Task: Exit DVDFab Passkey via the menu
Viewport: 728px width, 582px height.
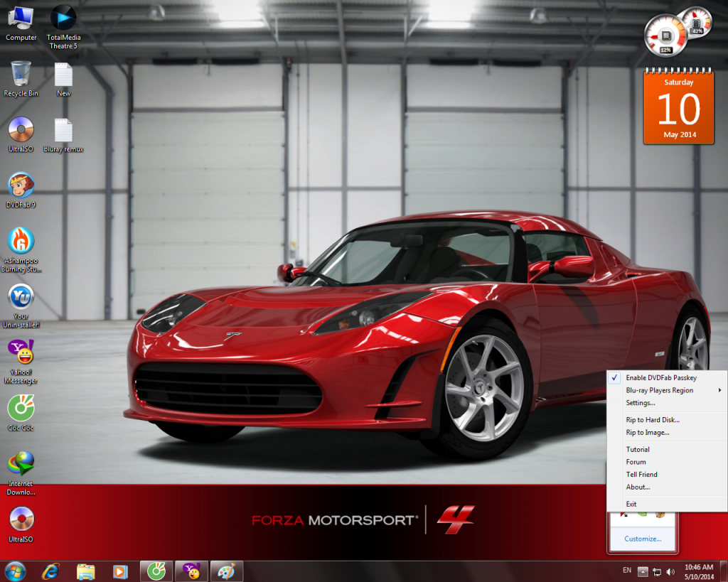Action: (x=667, y=504)
